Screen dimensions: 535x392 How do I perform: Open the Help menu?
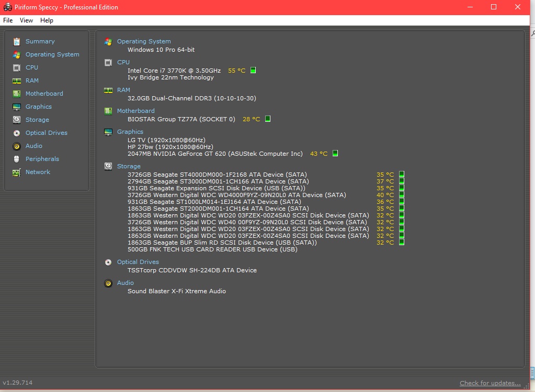pyautogui.click(x=47, y=20)
